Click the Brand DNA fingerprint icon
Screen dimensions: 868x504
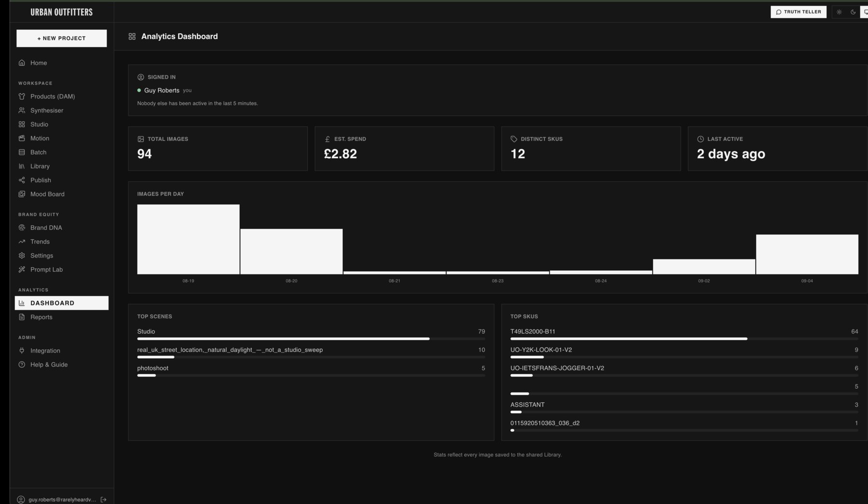(22, 228)
